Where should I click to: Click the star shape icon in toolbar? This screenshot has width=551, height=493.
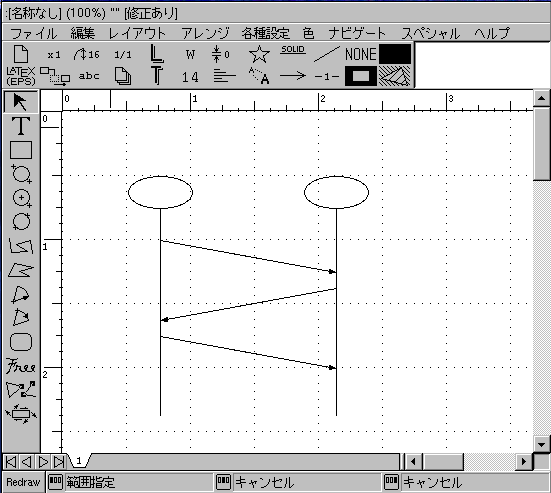(x=259, y=54)
